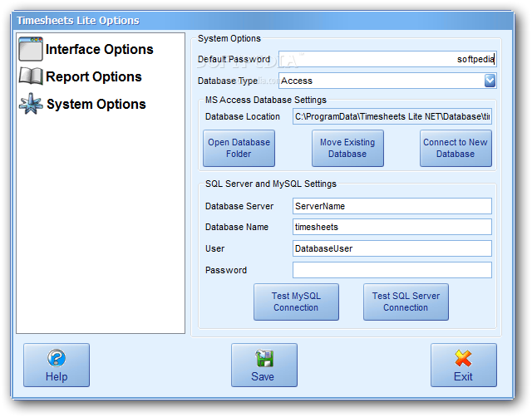Viewport: 532px width, 417px height.
Task: Click the blue question mark Help icon
Action: [x=57, y=358]
